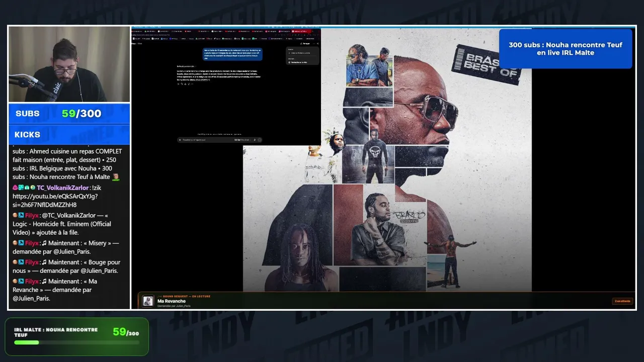
Task: Click the 300 subs goal banner
Action: 566,49
